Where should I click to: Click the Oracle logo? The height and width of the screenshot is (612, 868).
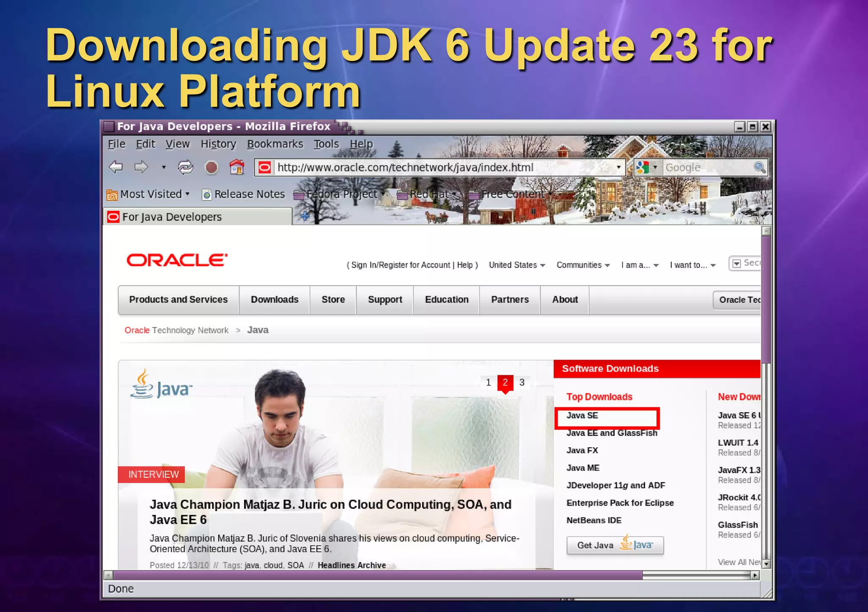pos(177,260)
